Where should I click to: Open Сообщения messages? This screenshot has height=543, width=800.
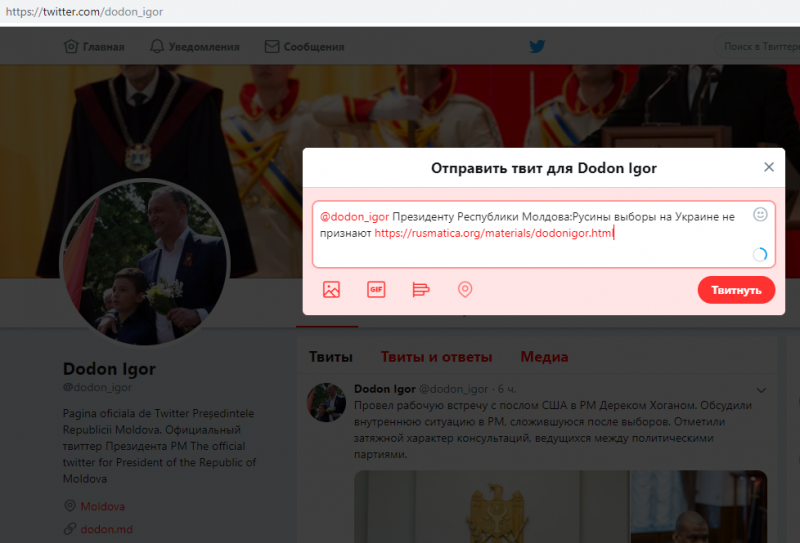(x=305, y=47)
